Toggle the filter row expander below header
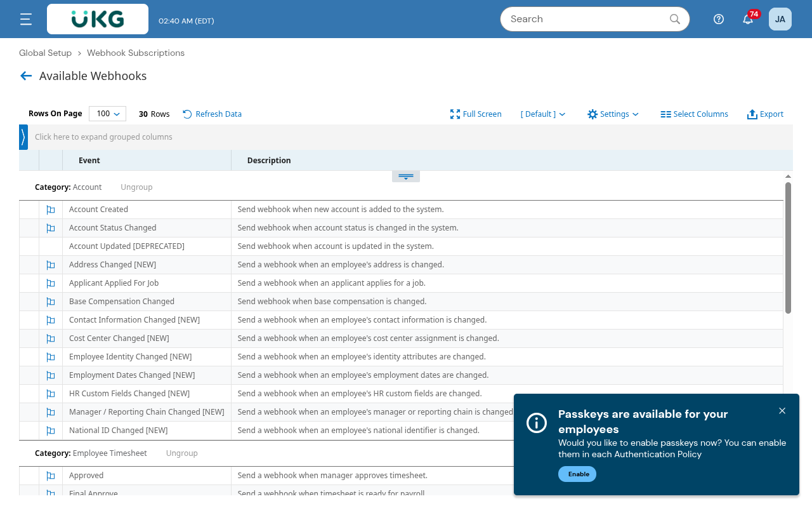Image resolution: width=812 pixels, height=508 pixels. [x=406, y=177]
